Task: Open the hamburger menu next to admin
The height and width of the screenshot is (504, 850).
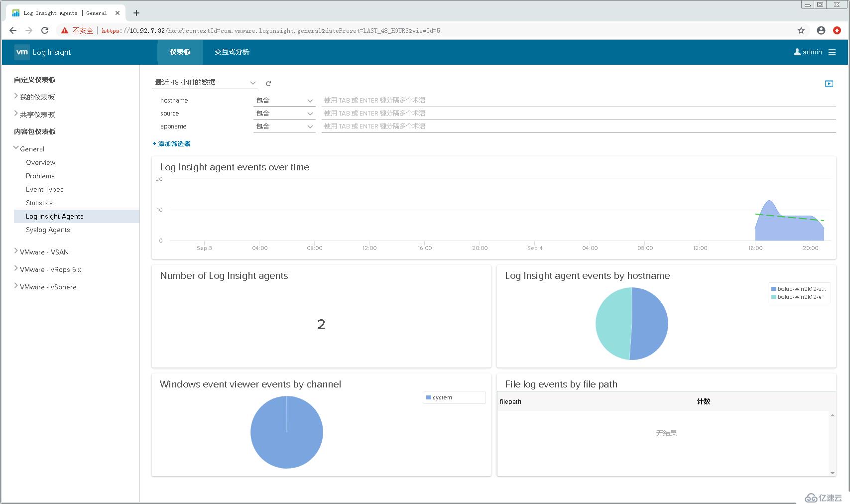Action: pyautogui.click(x=832, y=52)
